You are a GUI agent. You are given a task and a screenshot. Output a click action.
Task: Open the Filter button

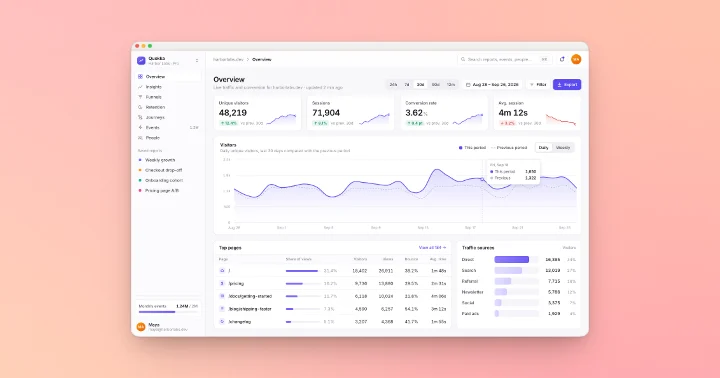click(x=538, y=85)
